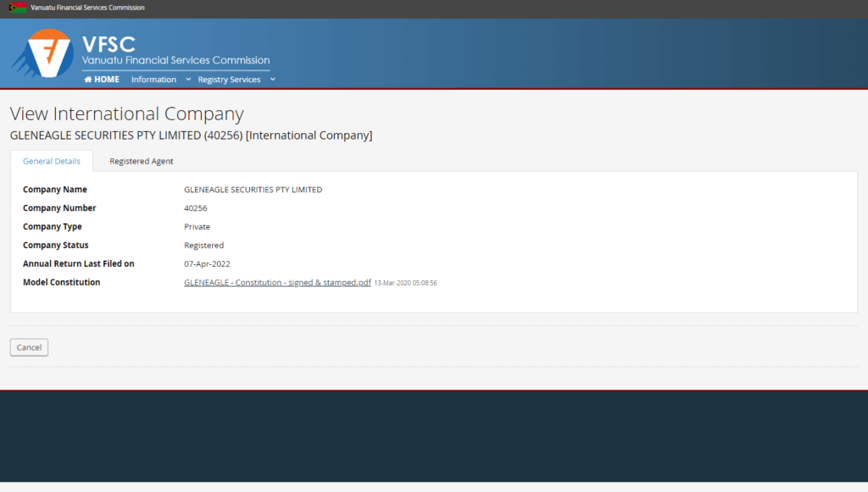Click the Annual Return Last Filed on label
The image size is (868, 492).
point(79,264)
